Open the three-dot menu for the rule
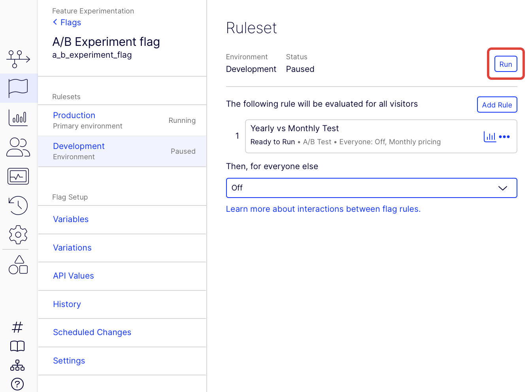This screenshot has height=392, width=532. tap(504, 137)
